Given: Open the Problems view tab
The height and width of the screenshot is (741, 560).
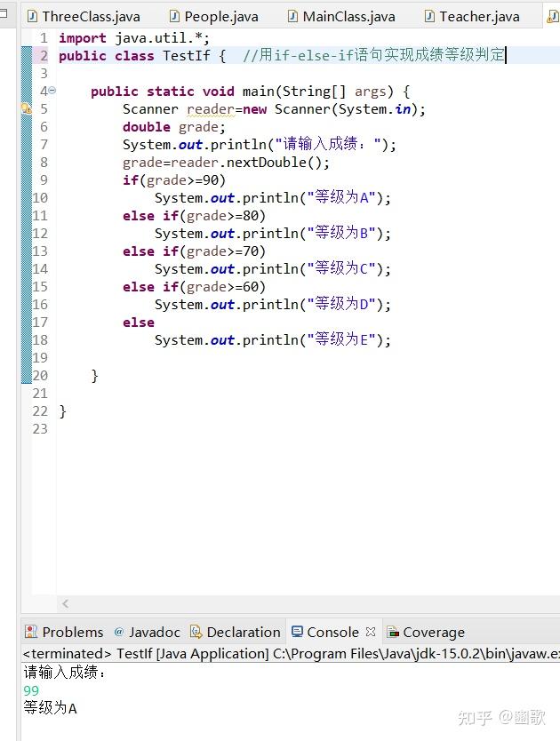Looking at the screenshot, I should [x=64, y=632].
